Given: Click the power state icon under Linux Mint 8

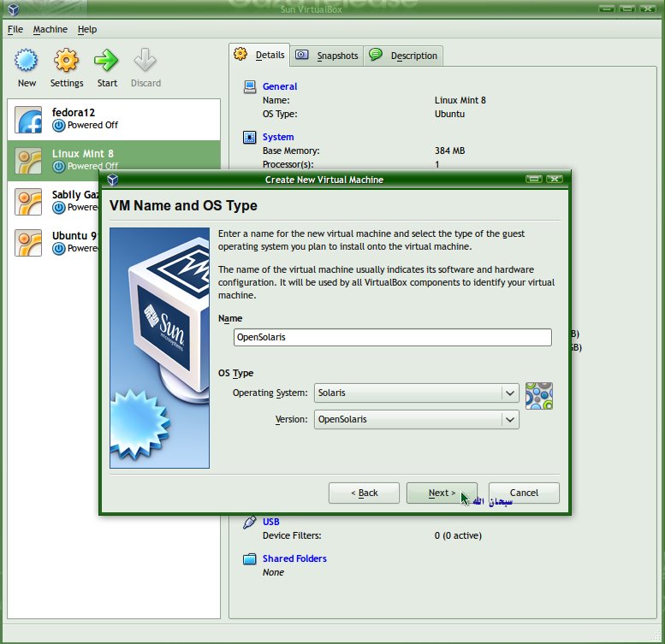Looking at the screenshot, I should 58,166.
